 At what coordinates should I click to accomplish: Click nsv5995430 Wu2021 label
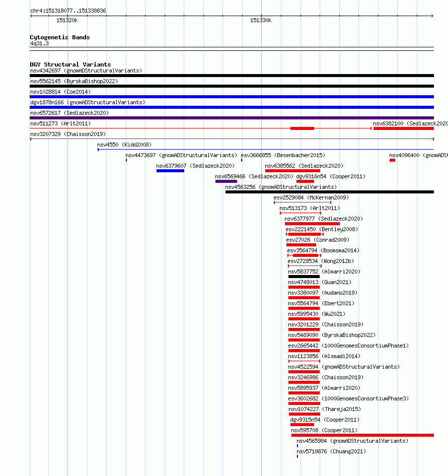click(x=317, y=314)
